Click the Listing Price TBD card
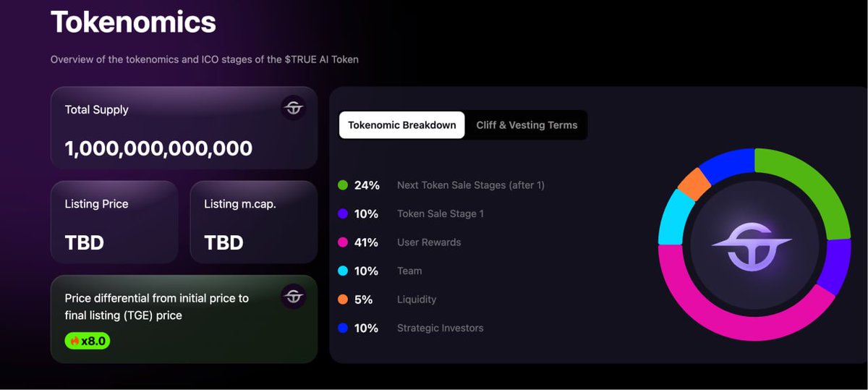The height and width of the screenshot is (390, 868). point(114,222)
